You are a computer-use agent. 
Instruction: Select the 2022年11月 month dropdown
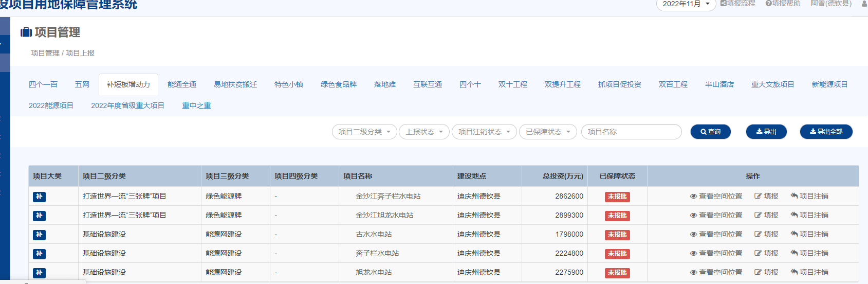pos(686,4)
